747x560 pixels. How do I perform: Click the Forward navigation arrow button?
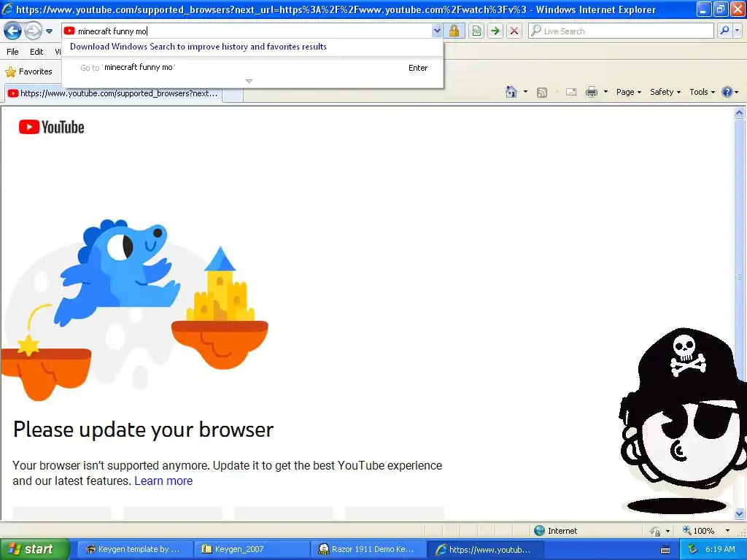click(x=33, y=31)
